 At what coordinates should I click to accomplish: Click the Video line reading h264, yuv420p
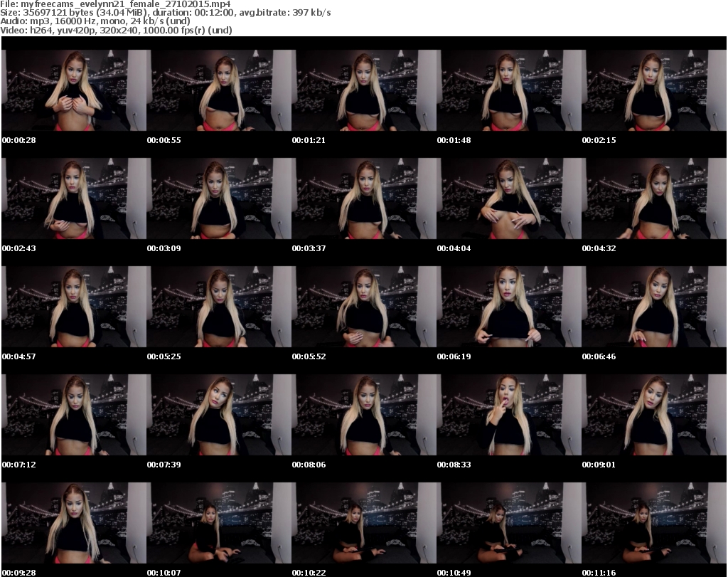(x=116, y=30)
